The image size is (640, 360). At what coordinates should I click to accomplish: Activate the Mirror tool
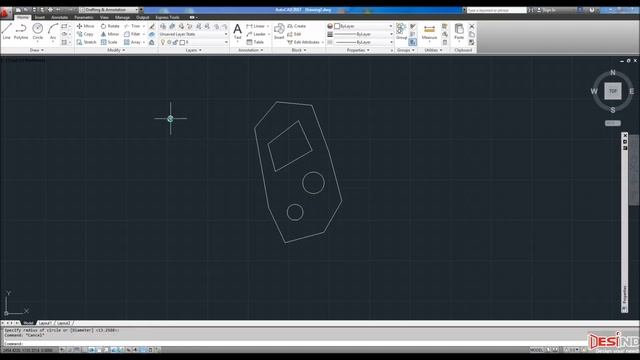tap(109, 34)
